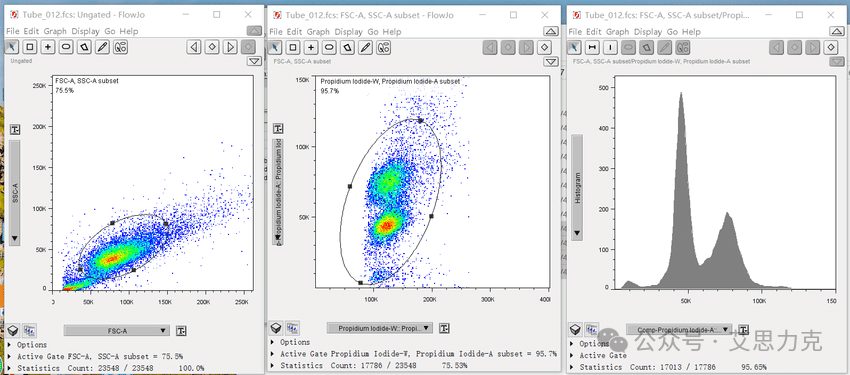This screenshot has height=375, width=850.
Task: Open Go menu in histogram window
Action: tap(672, 32)
